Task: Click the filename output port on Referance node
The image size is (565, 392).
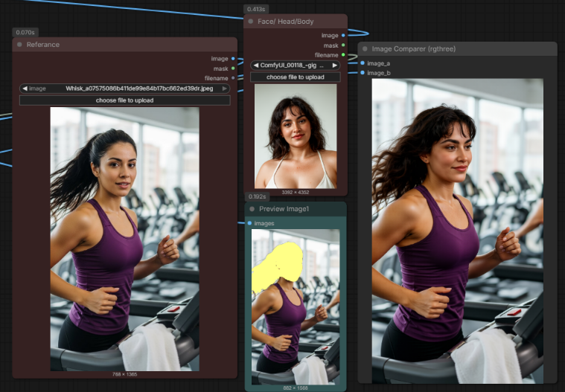Action: [233, 78]
